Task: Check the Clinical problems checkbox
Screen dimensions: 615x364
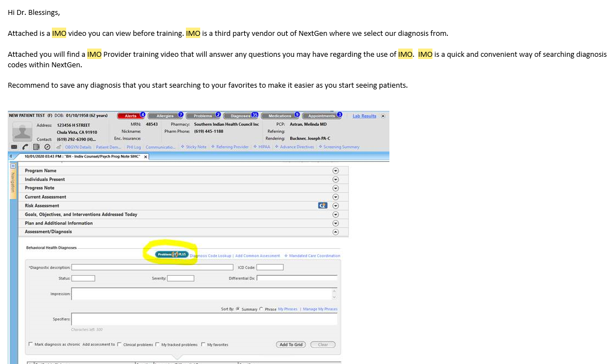Action: click(119, 344)
